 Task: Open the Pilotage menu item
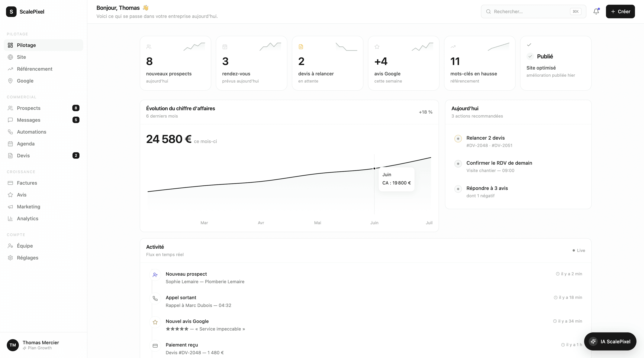tap(43, 45)
